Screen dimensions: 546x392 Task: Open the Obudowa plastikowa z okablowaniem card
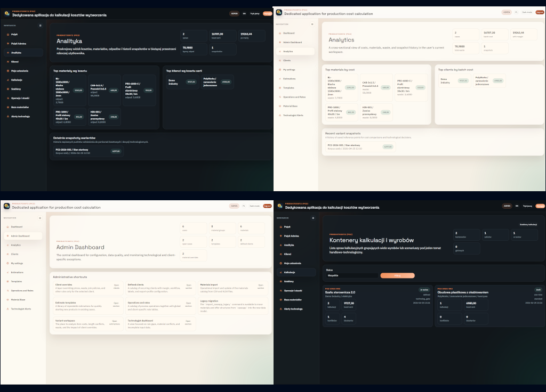click(x=489, y=306)
